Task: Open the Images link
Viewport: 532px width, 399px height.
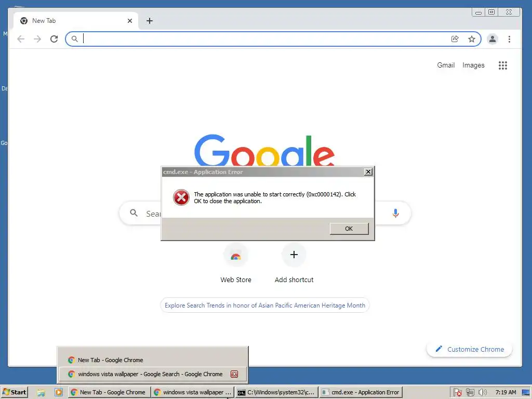Action: tap(473, 65)
